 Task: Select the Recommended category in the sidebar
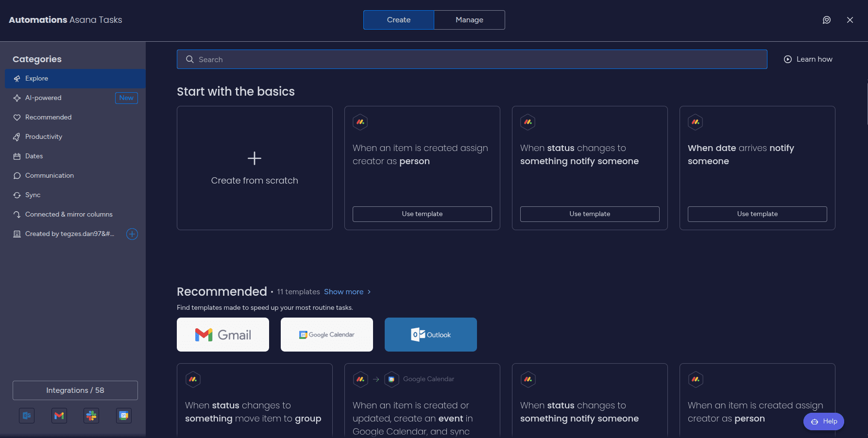pos(47,117)
